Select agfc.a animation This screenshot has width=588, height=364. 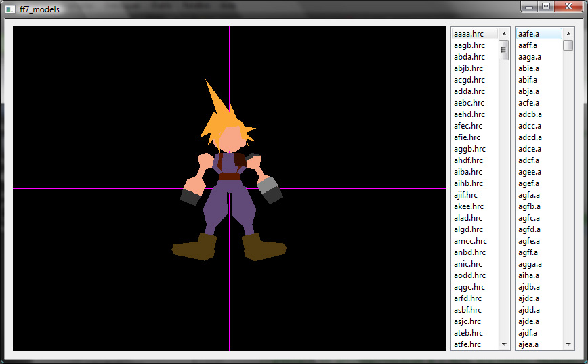click(539, 218)
